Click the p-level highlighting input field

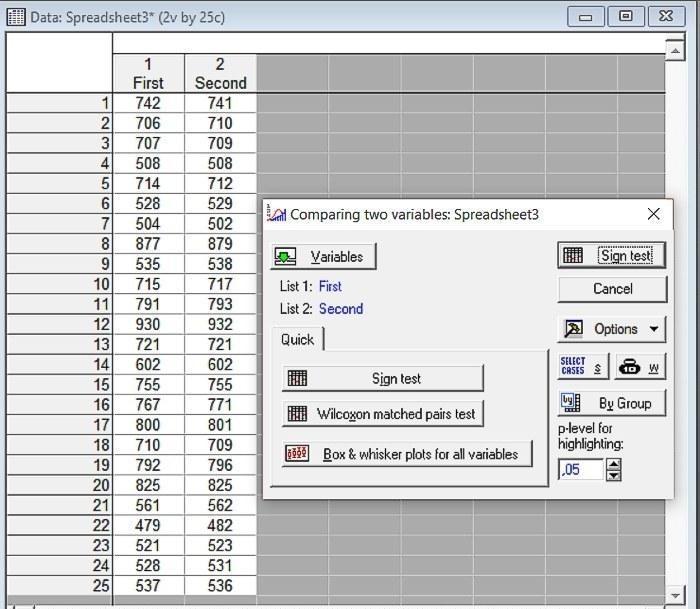click(x=581, y=469)
